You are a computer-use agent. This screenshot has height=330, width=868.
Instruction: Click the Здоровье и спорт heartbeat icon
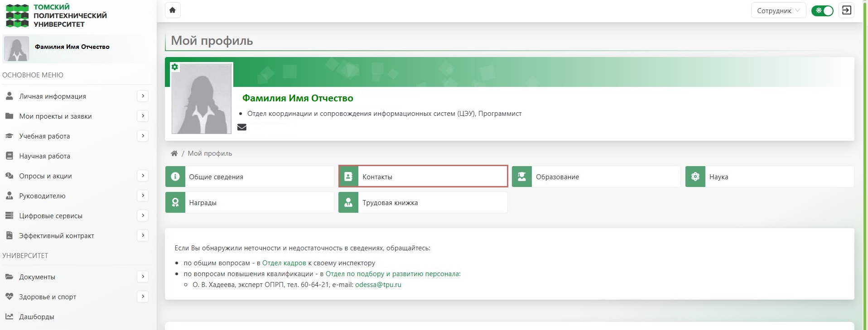click(x=9, y=297)
